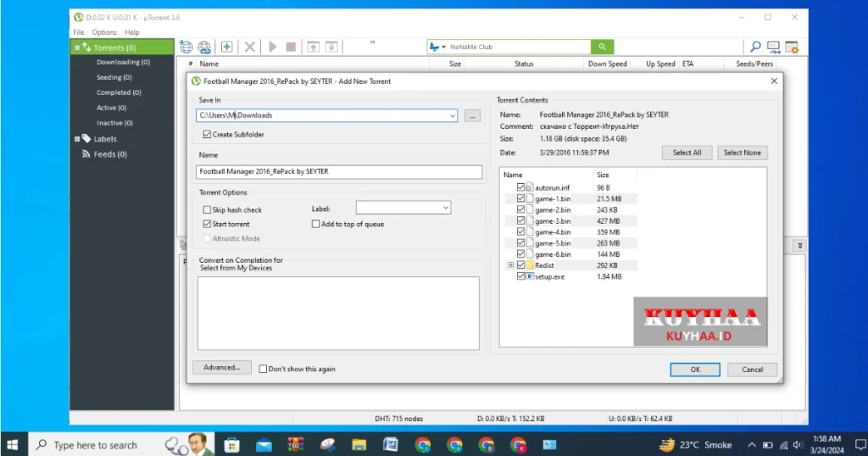Sort torrent list by Seeds/Peers column
This screenshot has width=868, height=456.
click(x=754, y=64)
